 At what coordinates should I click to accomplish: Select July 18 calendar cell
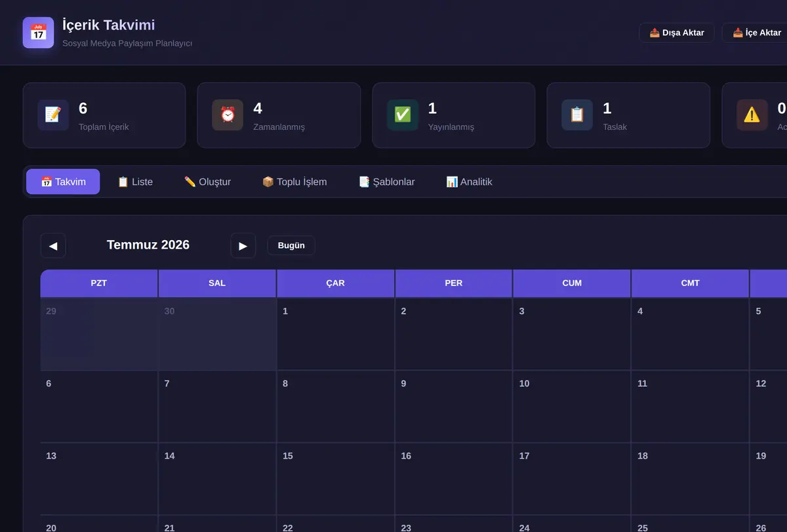pyautogui.click(x=690, y=479)
